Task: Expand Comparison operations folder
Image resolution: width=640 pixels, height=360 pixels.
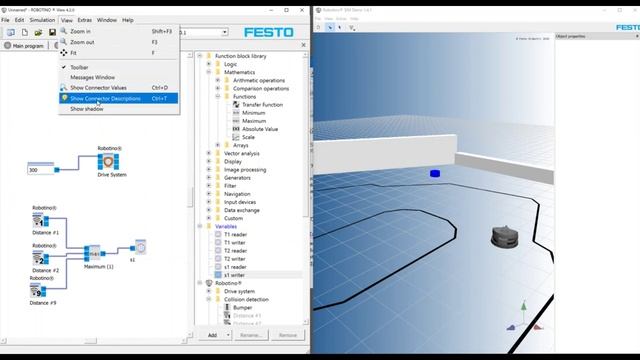Action: 218,89
